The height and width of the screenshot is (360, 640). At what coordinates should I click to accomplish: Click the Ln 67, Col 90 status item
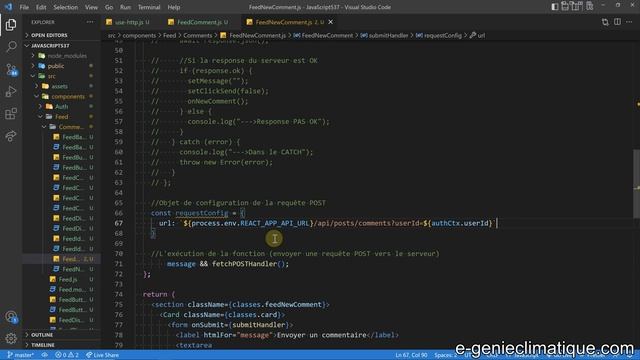click(x=411, y=355)
